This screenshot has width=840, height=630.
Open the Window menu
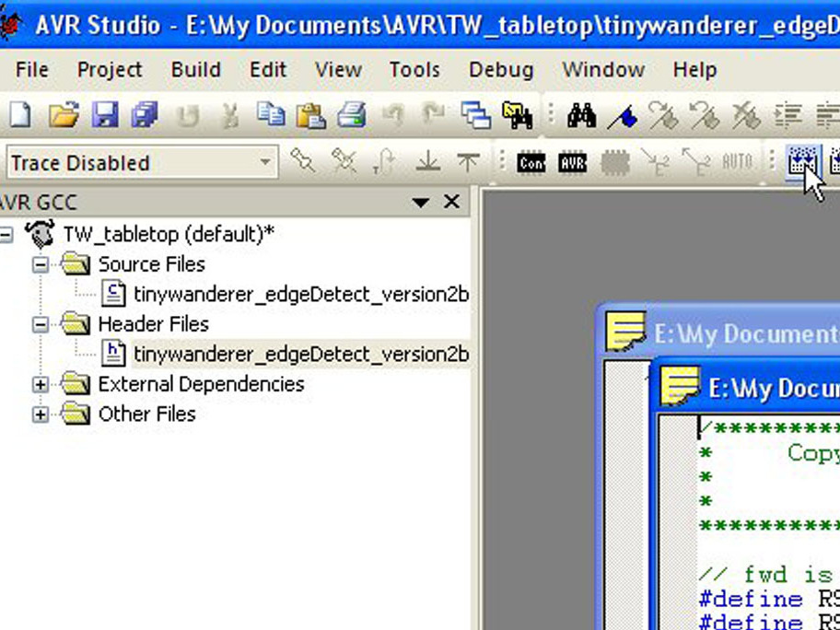(603, 70)
